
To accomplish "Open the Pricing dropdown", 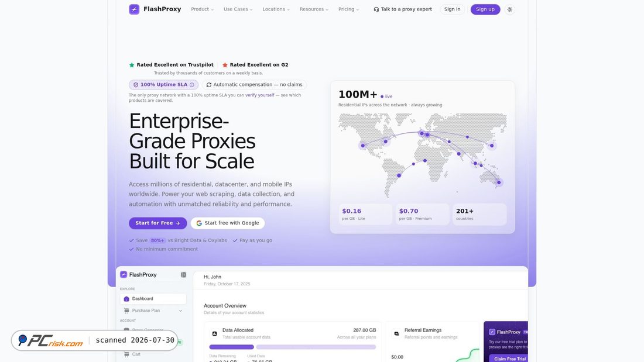I will click(348, 9).
